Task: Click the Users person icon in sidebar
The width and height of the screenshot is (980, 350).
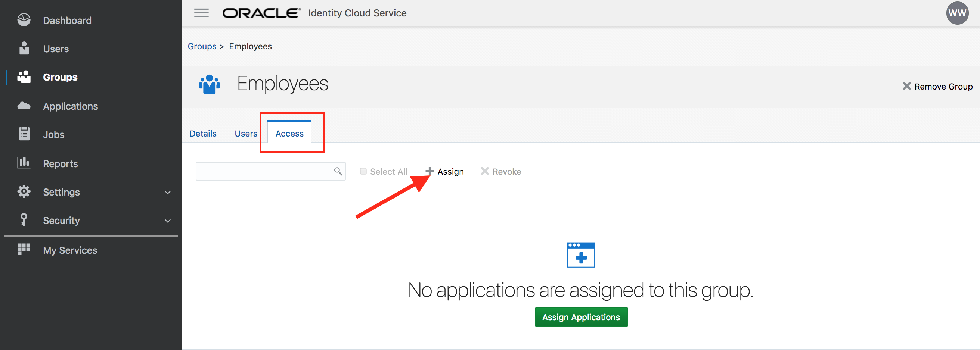Action: coord(24,48)
